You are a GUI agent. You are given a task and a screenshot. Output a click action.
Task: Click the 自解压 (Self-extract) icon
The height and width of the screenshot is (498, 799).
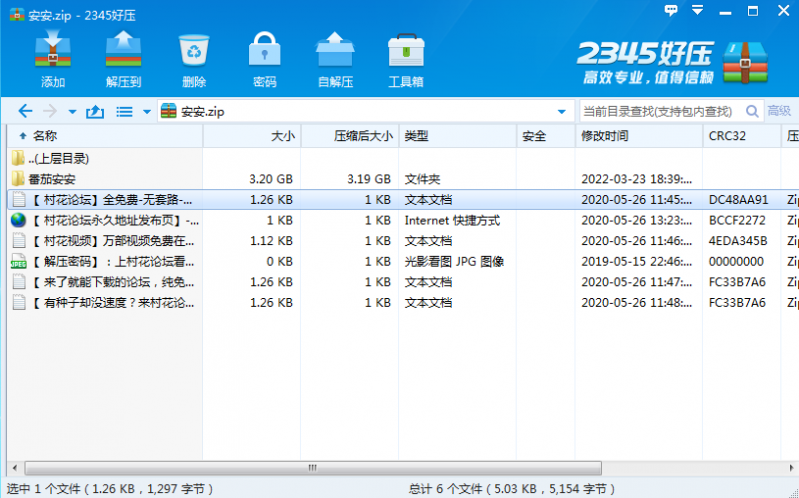pos(335,58)
